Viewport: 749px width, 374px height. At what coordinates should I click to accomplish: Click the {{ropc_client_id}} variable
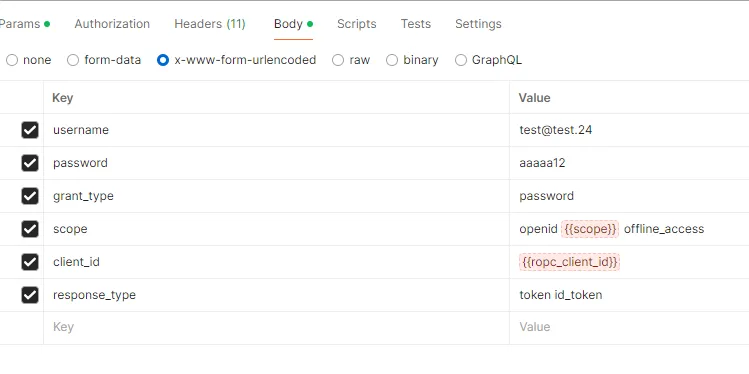(x=569, y=262)
